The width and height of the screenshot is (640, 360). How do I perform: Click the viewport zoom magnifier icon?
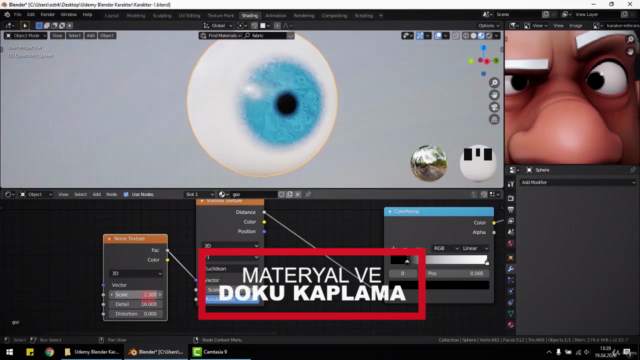pyautogui.click(x=494, y=83)
